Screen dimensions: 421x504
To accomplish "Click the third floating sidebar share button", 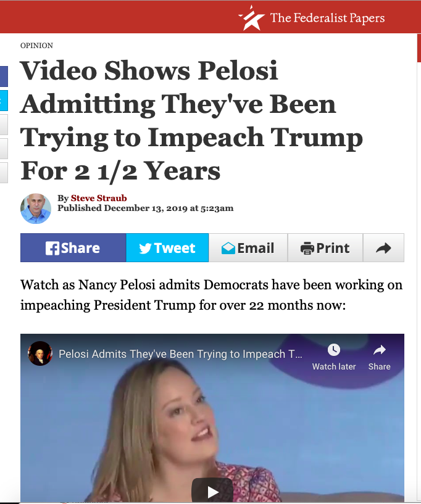I will coord(4,125).
